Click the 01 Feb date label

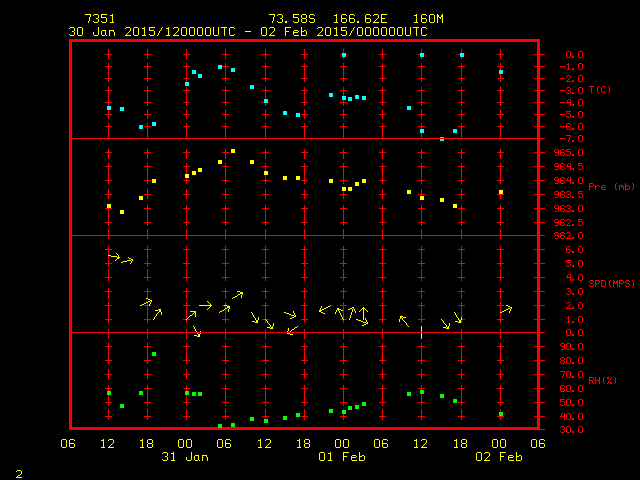[x=342, y=457]
